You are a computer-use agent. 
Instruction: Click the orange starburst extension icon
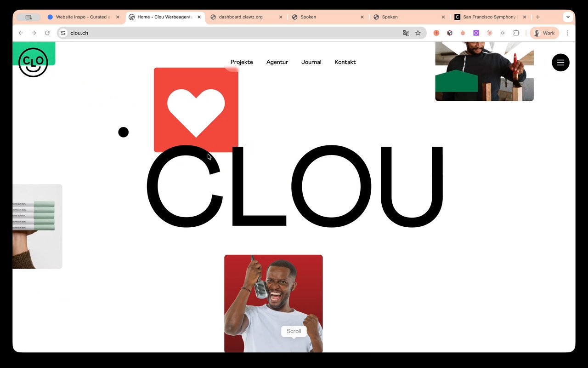(x=490, y=33)
